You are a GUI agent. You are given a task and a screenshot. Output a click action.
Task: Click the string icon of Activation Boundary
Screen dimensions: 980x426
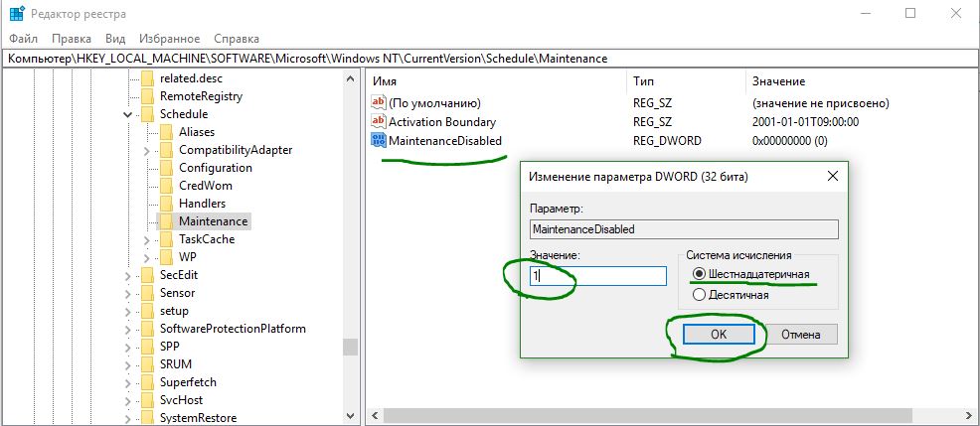379,121
